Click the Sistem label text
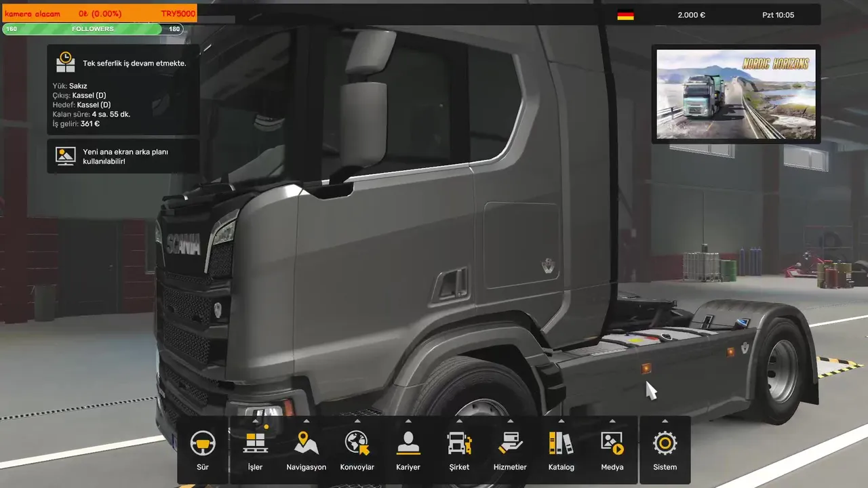 pyautogui.click(x=665, y=467)
